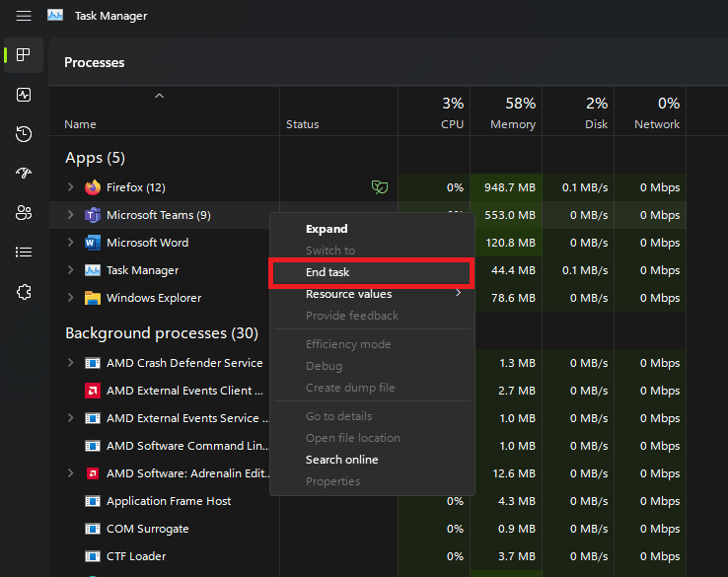728x577 pixels.
Task: Click Task Manager memory value 44.4 MB
Action: pyautogui.click(x=513, y=270)
